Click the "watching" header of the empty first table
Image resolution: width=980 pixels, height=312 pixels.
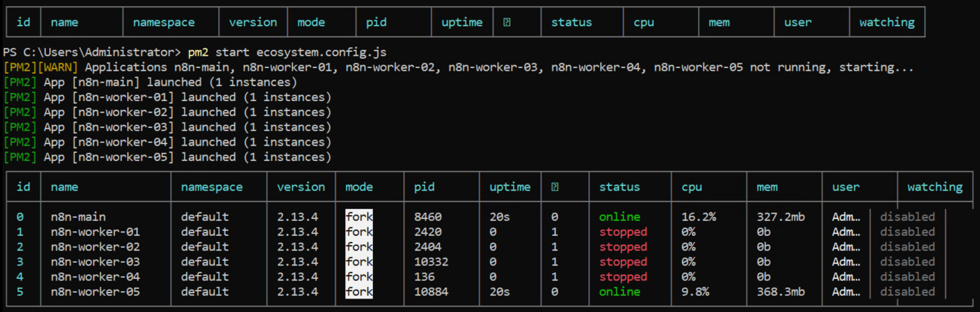coord(886,22)
